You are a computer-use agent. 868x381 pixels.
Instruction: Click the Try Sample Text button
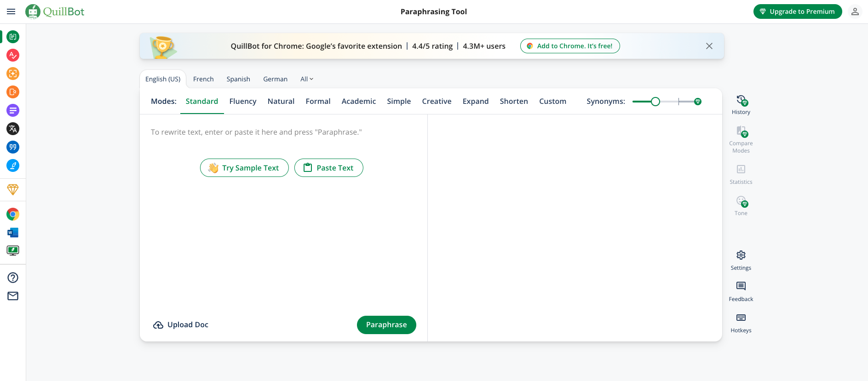(x=244, y=168)
